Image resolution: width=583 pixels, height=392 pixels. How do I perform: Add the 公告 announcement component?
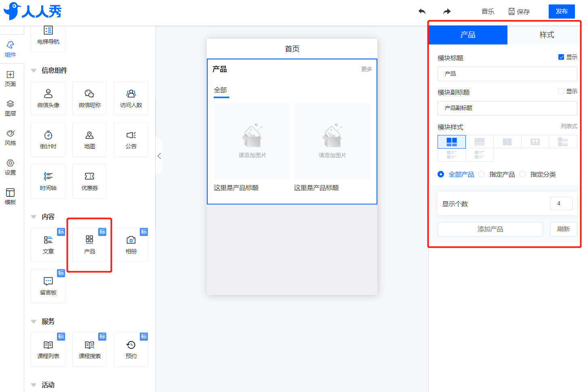pos(131,140)
